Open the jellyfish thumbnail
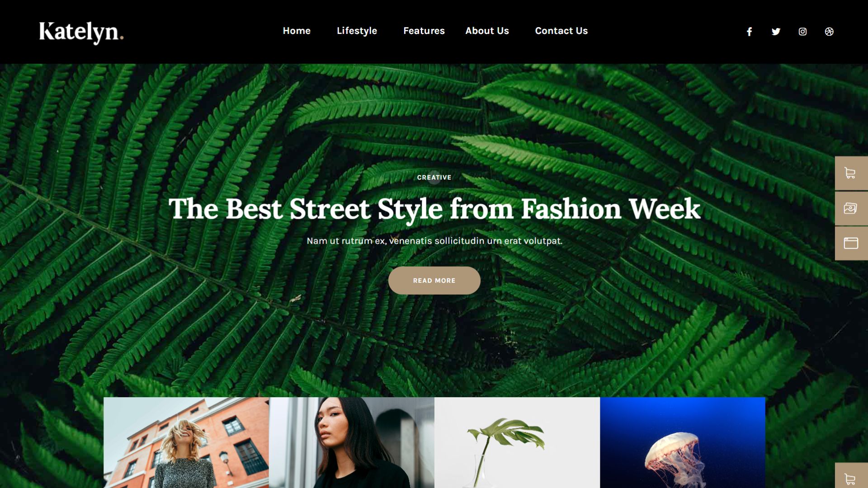This screenshot has height=488, width=868. click(x=683, y=442)
